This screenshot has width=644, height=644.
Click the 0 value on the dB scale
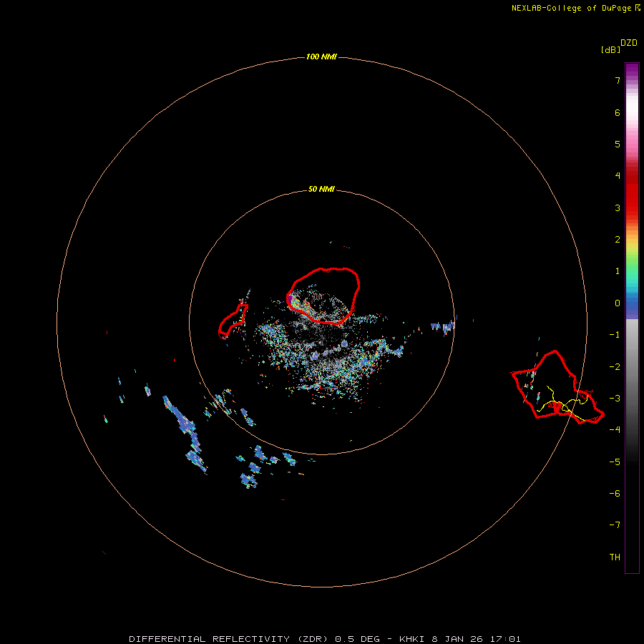tap(618, 303)
